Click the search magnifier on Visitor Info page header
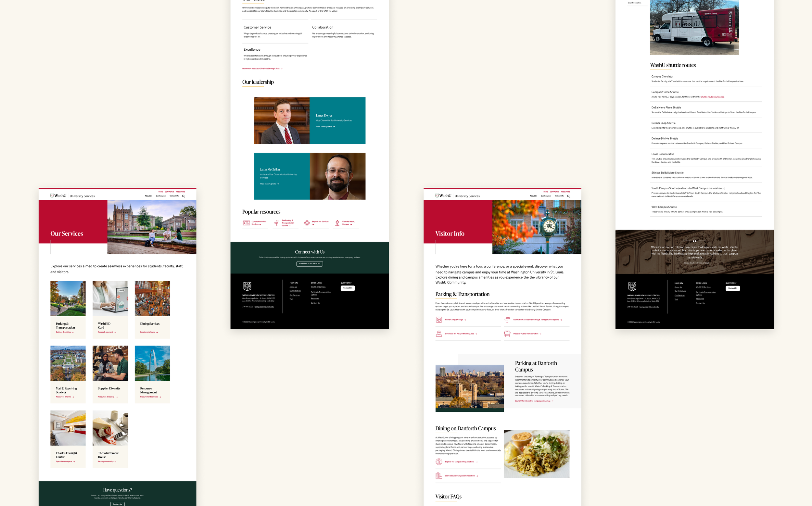Screen dimensions: 812x506 [568, 196]
